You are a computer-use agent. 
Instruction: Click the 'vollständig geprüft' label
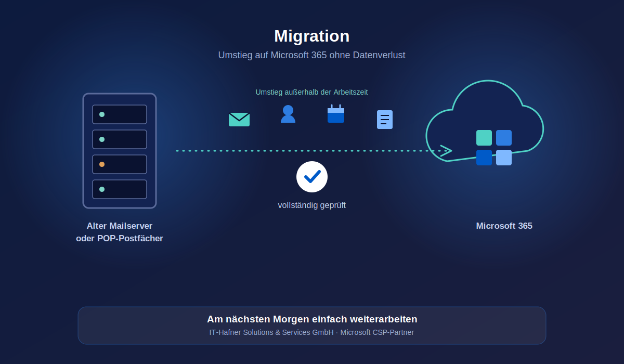[312, 205]
